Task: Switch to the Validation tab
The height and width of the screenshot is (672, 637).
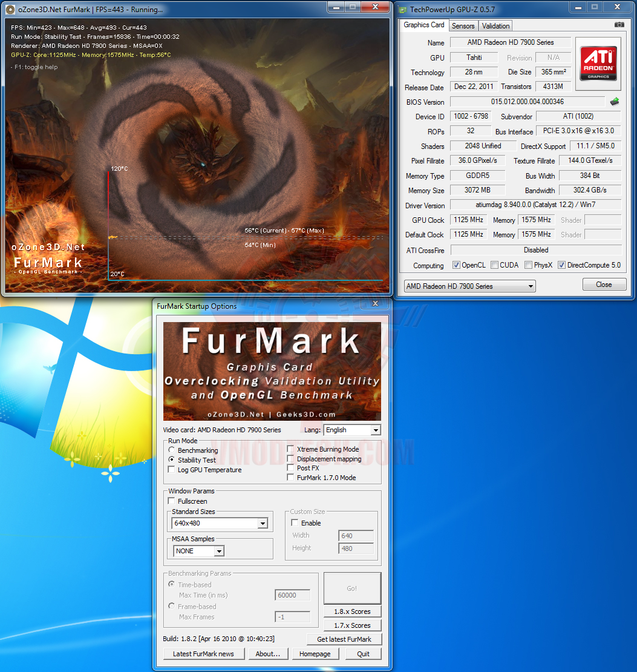Action: 495,25
